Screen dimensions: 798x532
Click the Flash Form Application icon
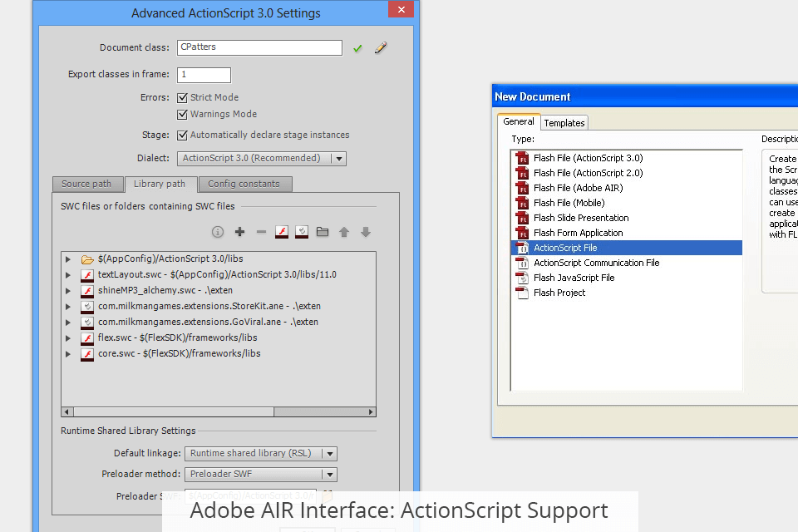522,233
